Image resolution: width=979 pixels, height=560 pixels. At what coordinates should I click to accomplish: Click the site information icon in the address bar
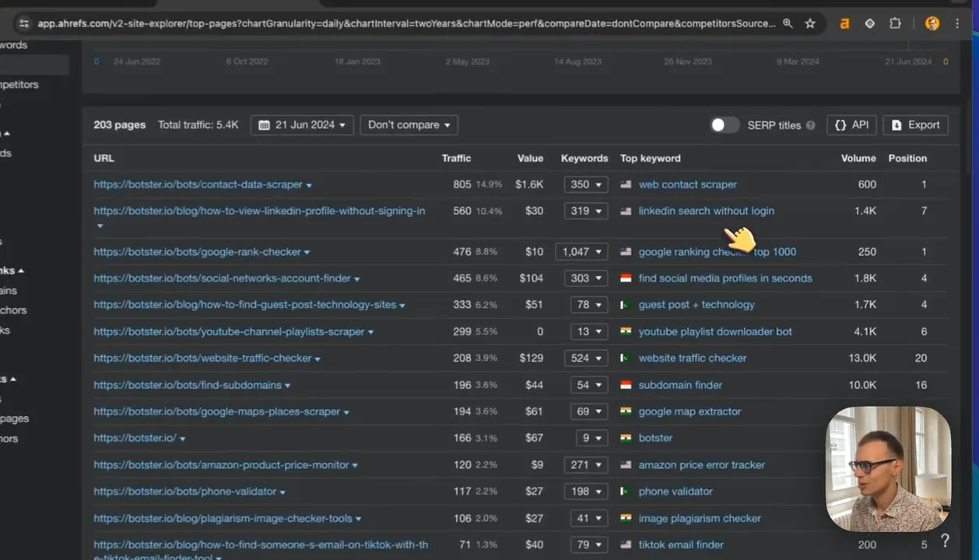pos(23,23)
